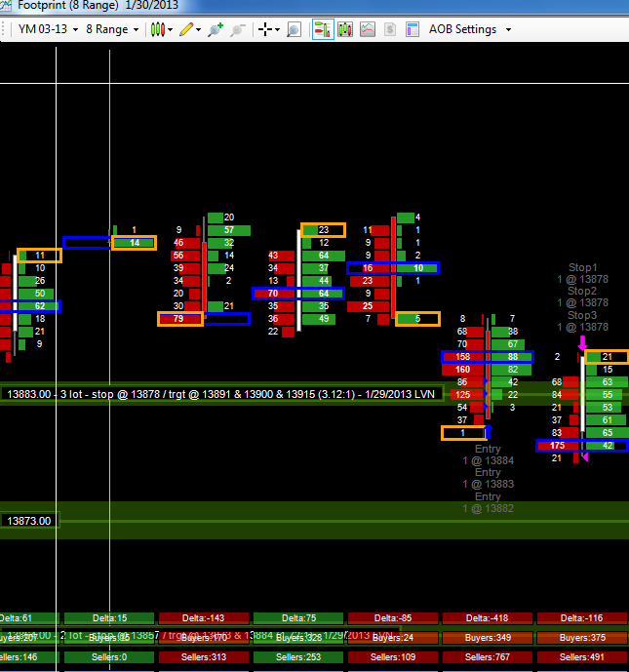Click the red 158 footprint cell
This screenshot has height=672, width=629.
click(x=463, y=357)
